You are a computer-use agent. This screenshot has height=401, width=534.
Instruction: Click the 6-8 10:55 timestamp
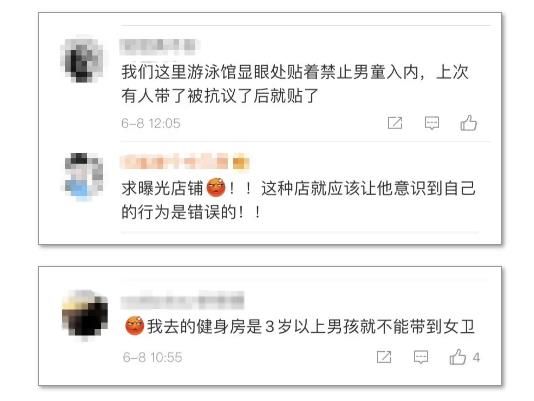point(152,357)
